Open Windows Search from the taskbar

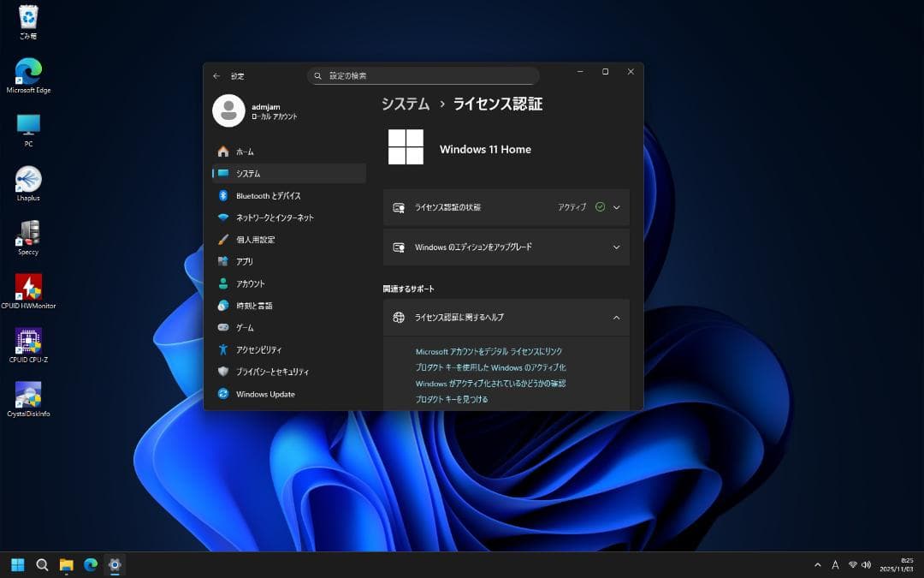pos(41,564)
